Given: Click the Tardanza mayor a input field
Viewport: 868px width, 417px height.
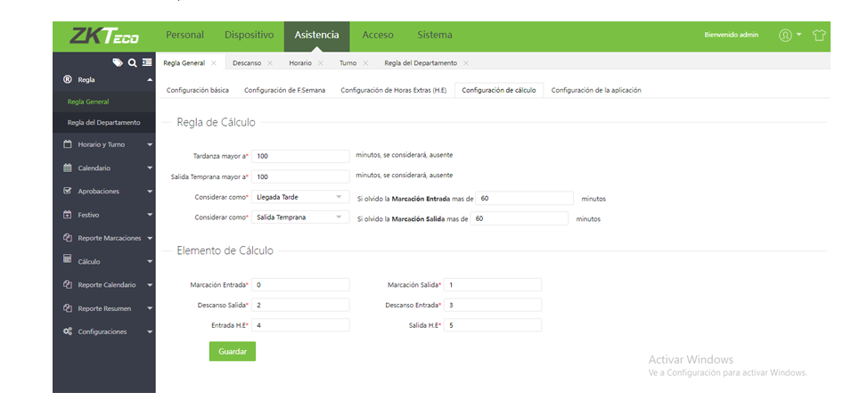Looking at the screenshot, I should pyautogui.click(x=301, y=156).
